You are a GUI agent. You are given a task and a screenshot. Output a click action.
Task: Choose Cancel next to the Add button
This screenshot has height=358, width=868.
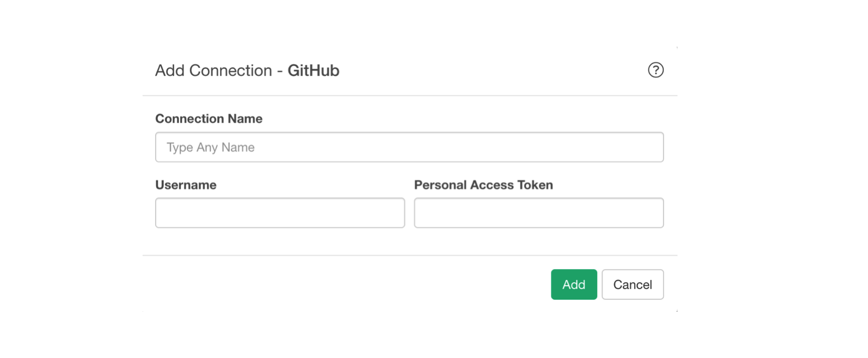tap(632, 284)
